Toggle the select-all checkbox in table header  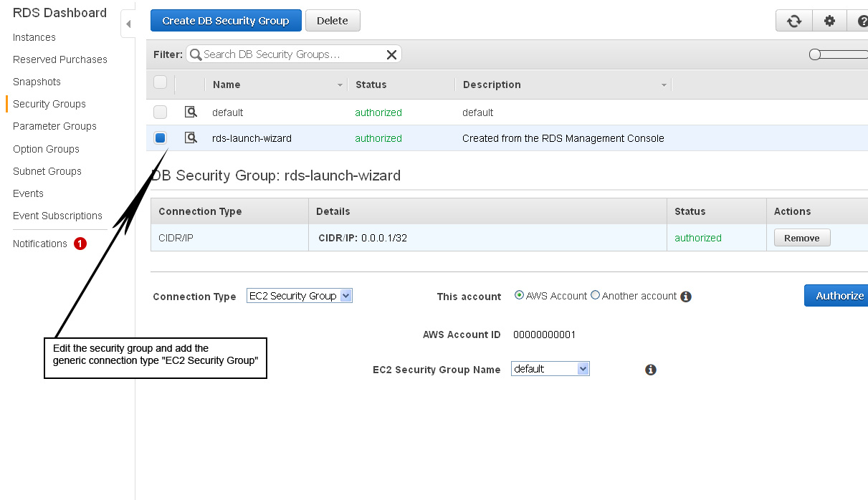(161, 82)
